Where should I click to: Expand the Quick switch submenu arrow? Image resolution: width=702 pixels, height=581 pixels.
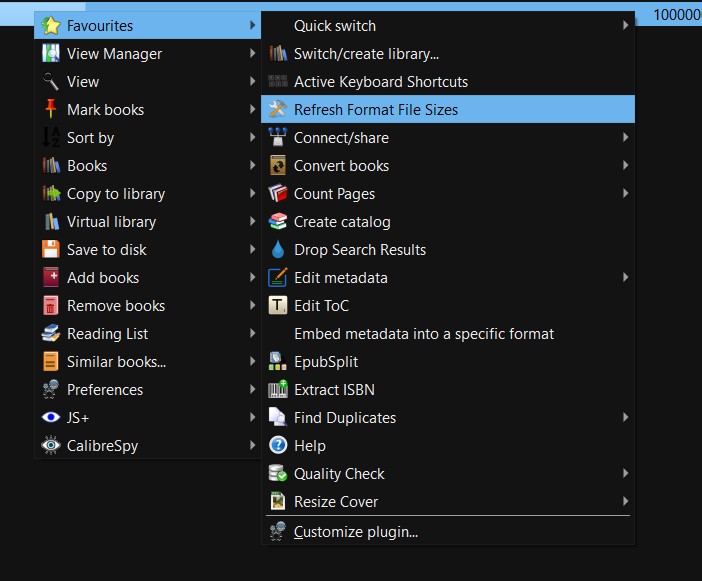click(x=626, y=26)
